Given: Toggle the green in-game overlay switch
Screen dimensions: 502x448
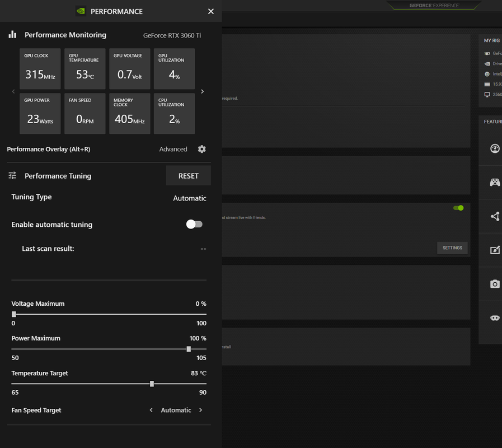Looking at the screenshot, I should (x=458, y=208).
